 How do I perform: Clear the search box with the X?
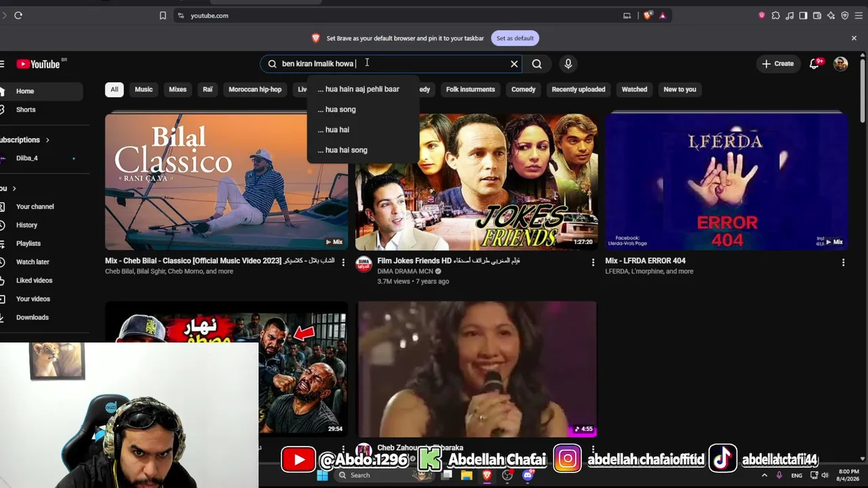point(514,64)
